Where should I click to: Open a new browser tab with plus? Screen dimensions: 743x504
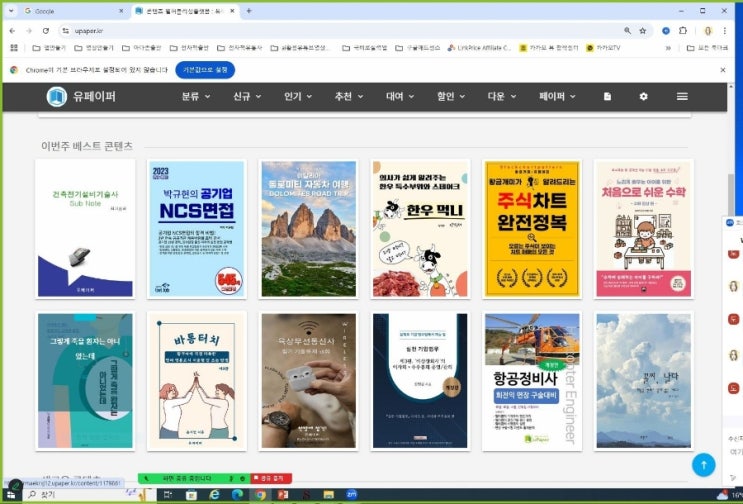tap(249, 11)
